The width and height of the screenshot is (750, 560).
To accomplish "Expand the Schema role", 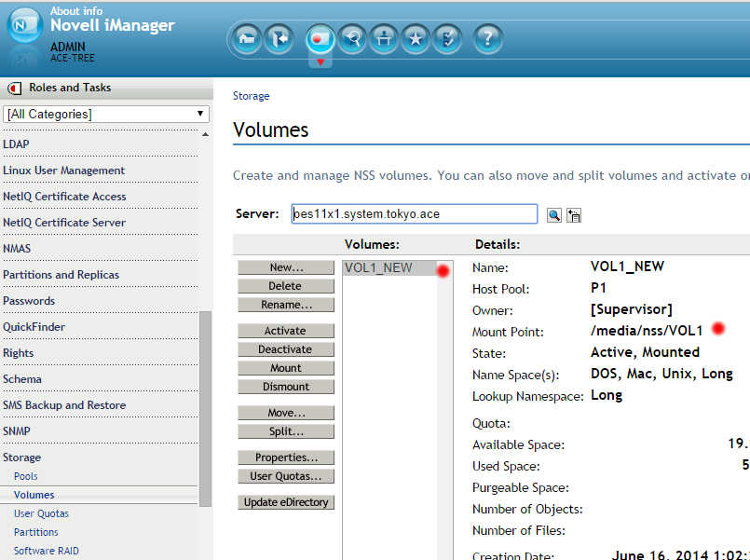I will 22,378.
